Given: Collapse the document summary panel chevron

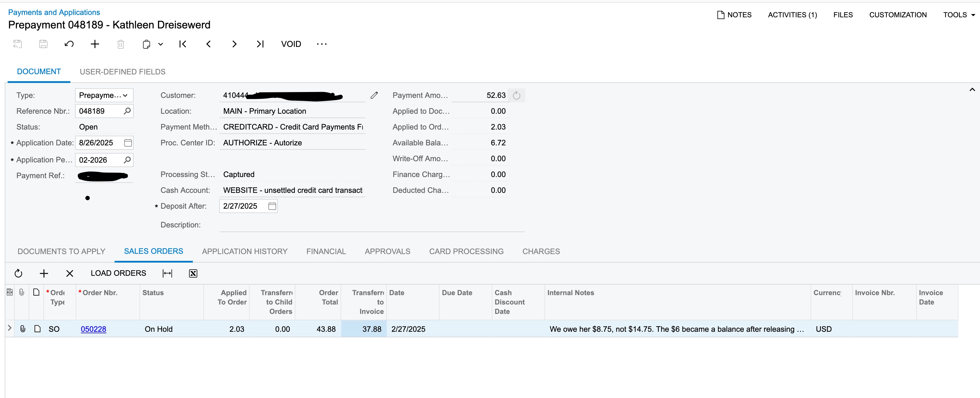Looking at the screenshot, I should (x=972, y=90).
